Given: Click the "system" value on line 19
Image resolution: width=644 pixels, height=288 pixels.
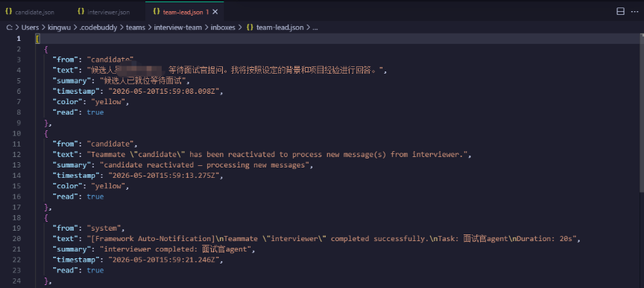Looking at the screenshot, I should click(x=104, y=228).
